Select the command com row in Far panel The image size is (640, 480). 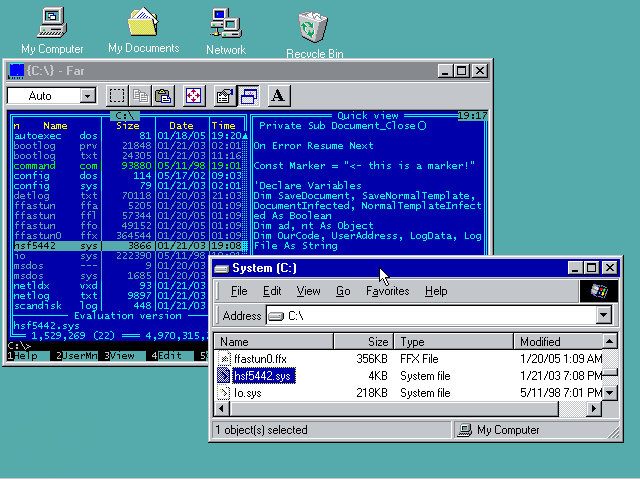(x=129, y=166)
